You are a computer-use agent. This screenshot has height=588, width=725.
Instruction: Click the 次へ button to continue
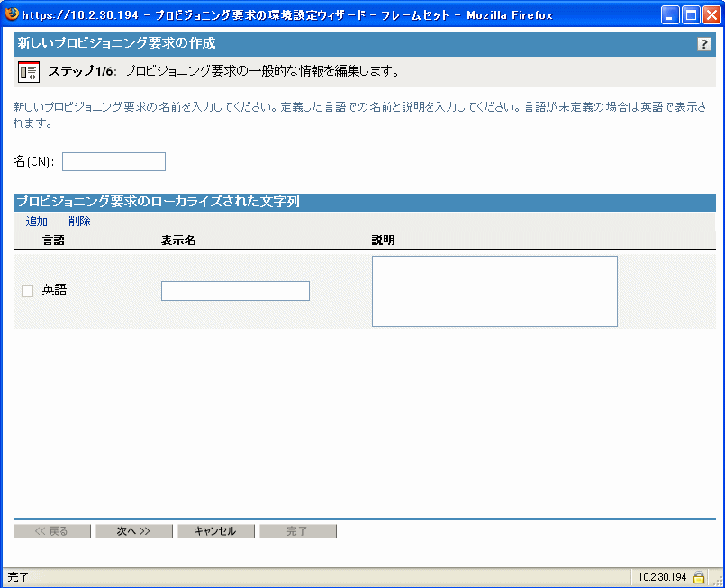point(133,530)
